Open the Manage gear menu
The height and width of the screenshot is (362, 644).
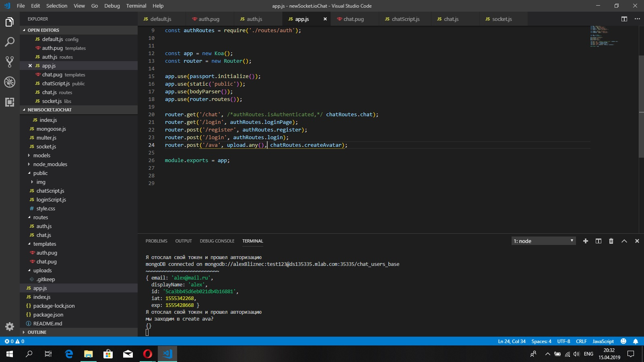click(x=10, y=327)
